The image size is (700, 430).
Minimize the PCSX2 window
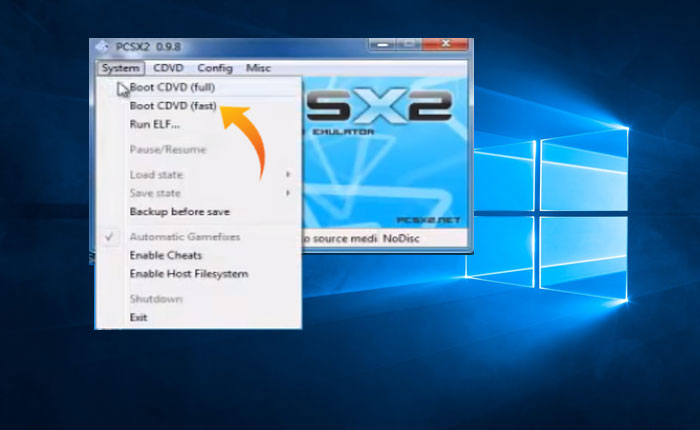coord(382,44)
